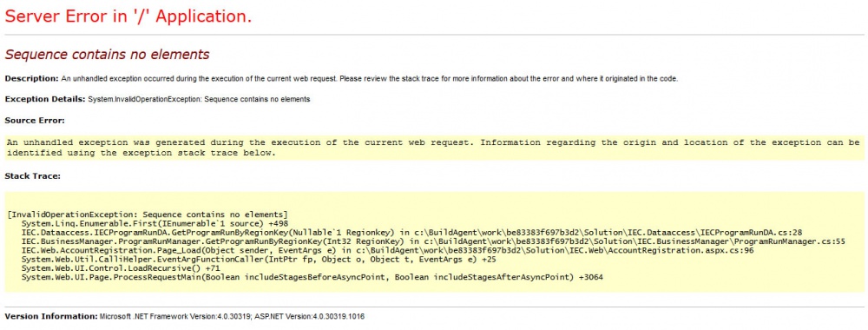Click the 'Server Error in '/' Application.' heading
The width and height of the screenshot is (868, 330).
(x=128, y=16)
